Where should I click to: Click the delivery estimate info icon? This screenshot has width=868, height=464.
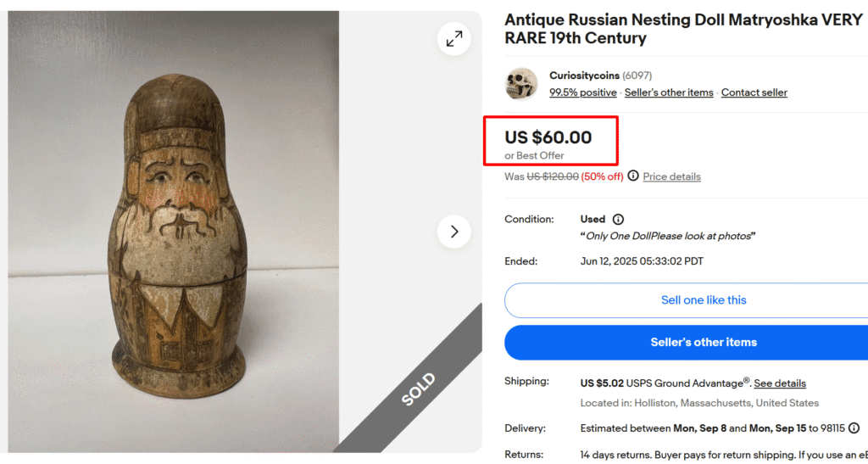[854, 428]
